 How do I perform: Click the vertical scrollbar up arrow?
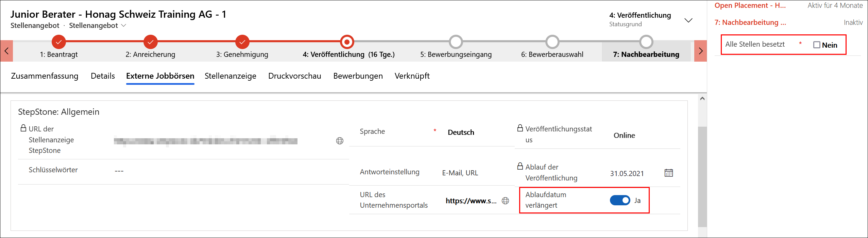(702, 99)
